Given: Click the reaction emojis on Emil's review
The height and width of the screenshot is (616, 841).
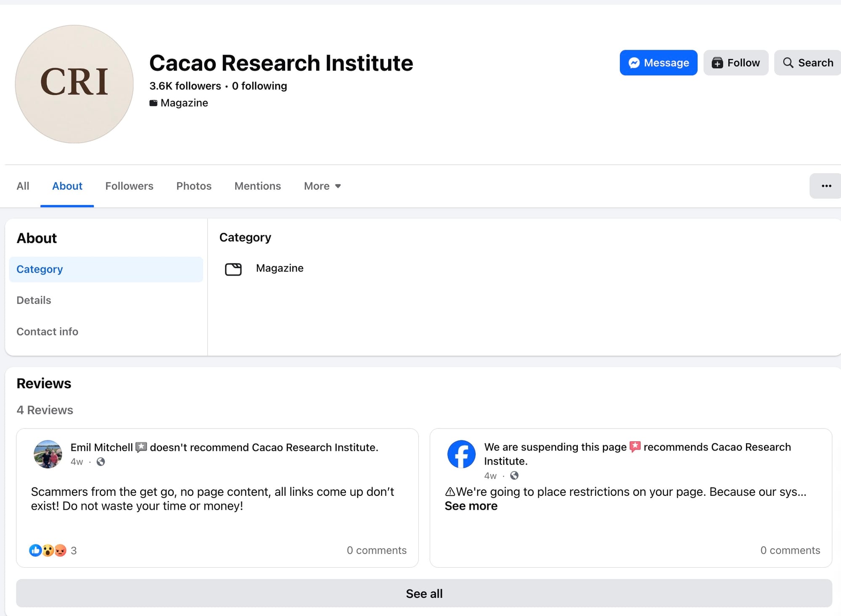Looking at the screenshot, I should click(x=48, y=550).
